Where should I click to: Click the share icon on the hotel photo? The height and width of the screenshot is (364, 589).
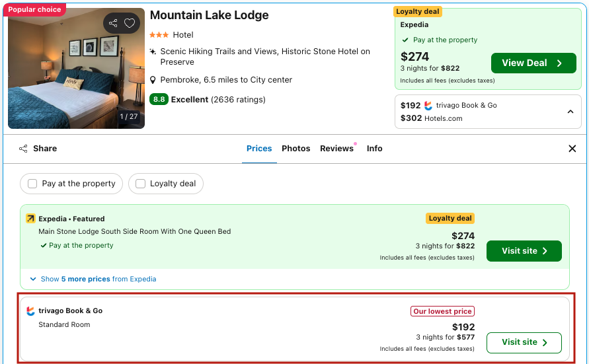(x=113, y=23)
